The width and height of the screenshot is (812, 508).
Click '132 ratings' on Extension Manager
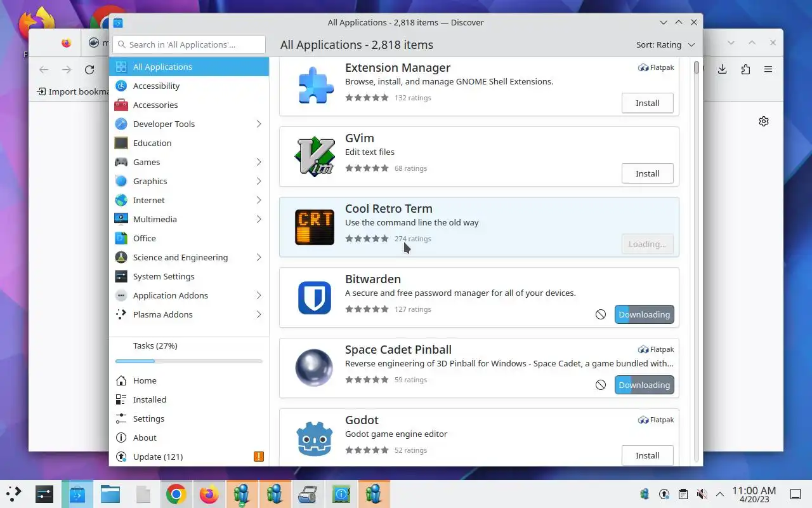[x=412, y=98]
